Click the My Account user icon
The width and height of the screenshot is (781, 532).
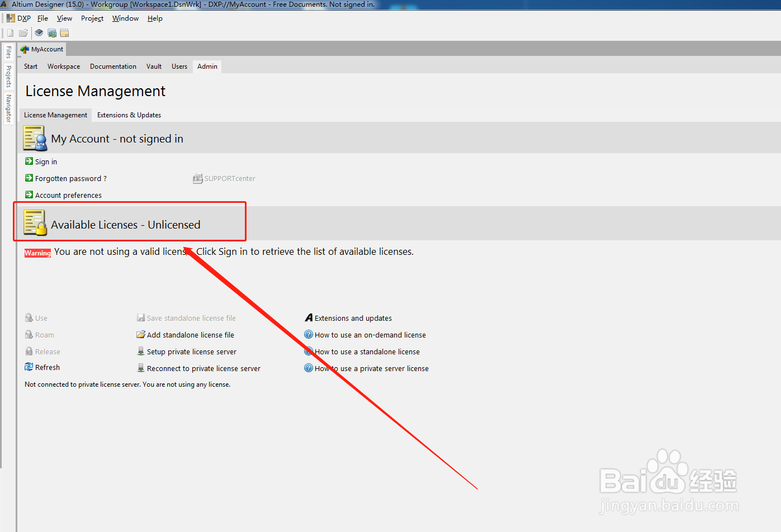(35, 138)
